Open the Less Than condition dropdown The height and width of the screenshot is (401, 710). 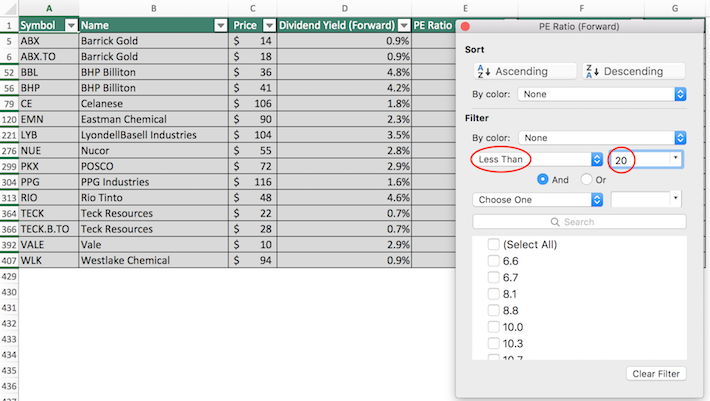point(539,159)
